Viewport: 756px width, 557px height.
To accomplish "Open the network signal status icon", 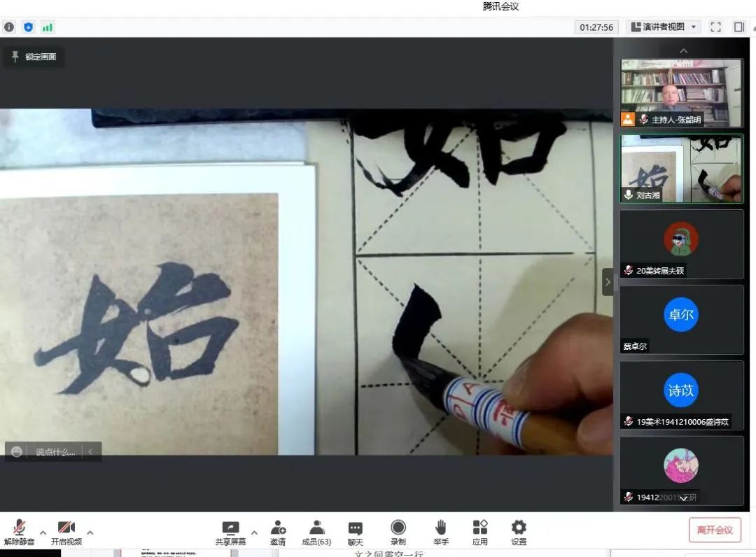I will click(48, 27).
